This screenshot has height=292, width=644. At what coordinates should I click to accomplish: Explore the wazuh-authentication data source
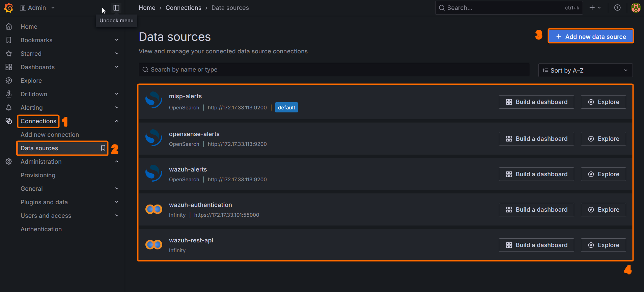click(604, 210)
